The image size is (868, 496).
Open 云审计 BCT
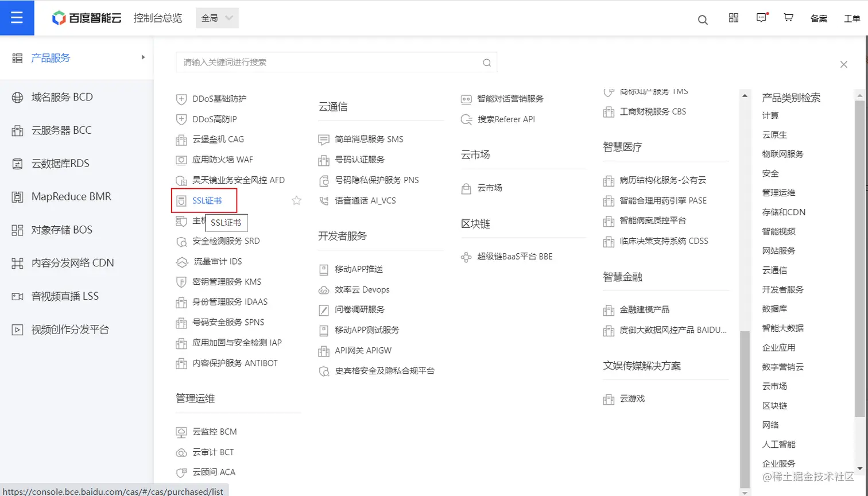[213, 452]
